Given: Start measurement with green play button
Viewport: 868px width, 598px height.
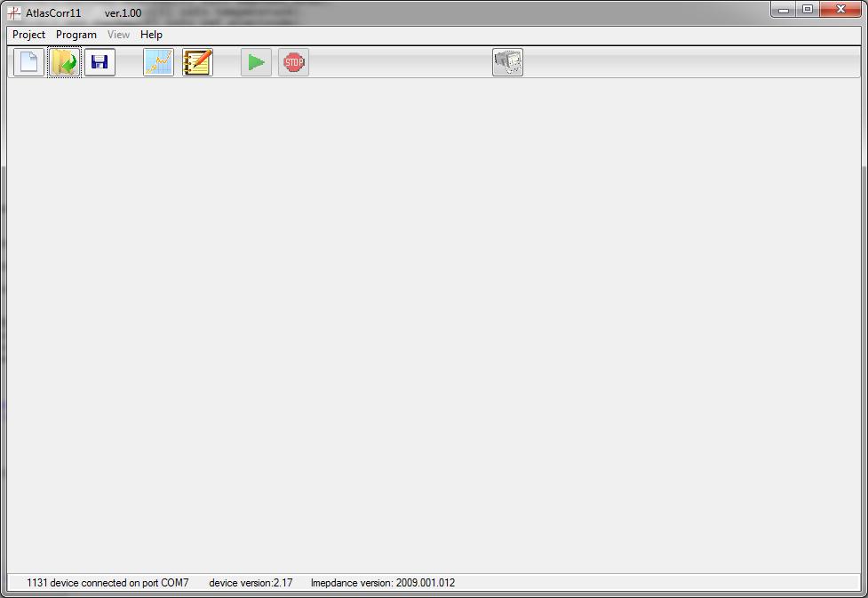Looking at the screenshot, I should point(256,62).
